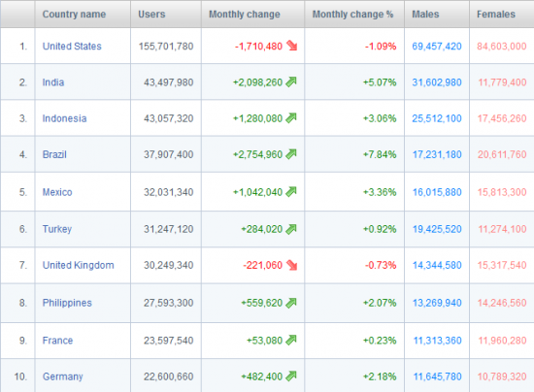Open the United States country link
Viewport: 534px width, 392px height.
coord(72,47)
